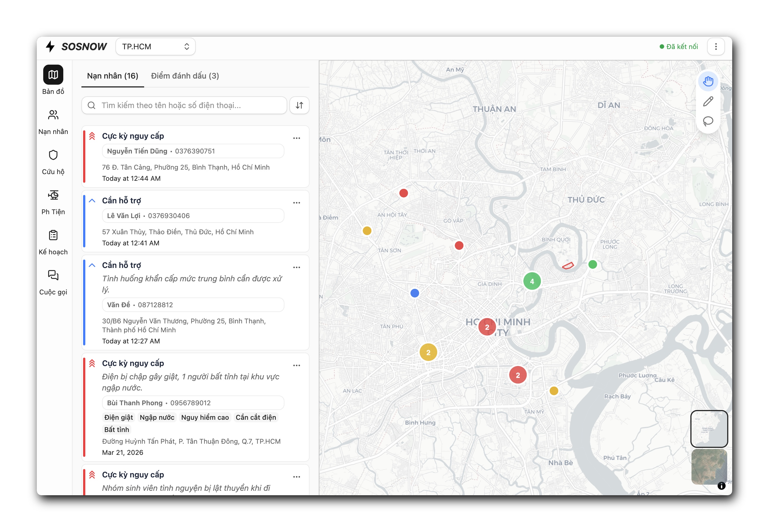Image resolution: width=769 pixels, height=532 pixels.
Task: Select the Nạn nhân (16) tab
Action: (x=112, y=76)
